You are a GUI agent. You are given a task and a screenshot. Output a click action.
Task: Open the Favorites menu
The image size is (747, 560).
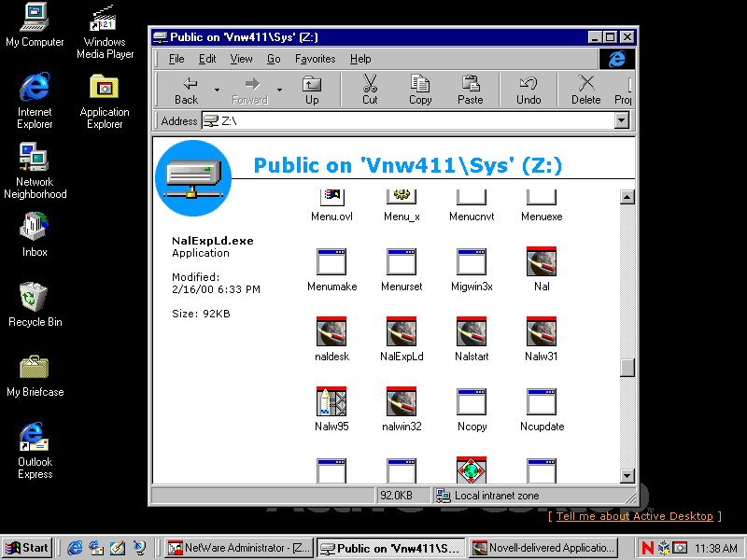(x=315, y=59)
